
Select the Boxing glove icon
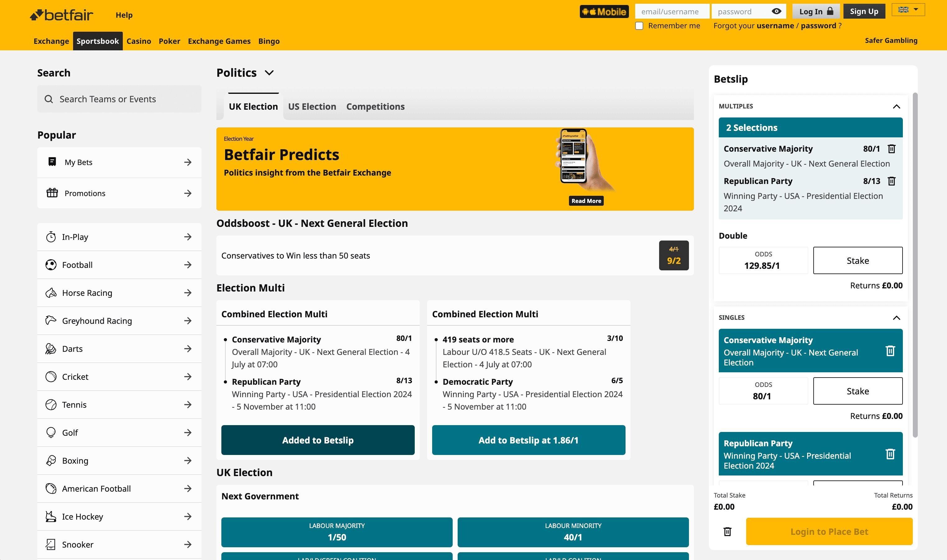point(51,460)
